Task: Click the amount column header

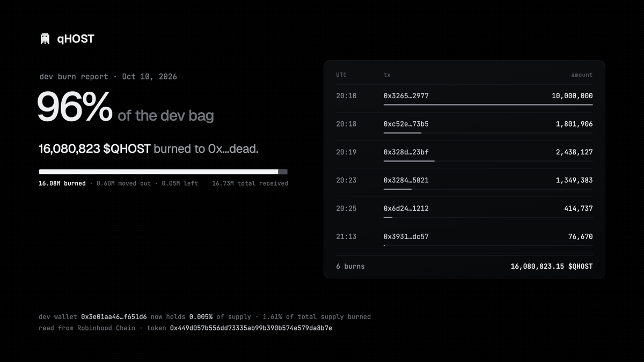Action: (582, 75)
